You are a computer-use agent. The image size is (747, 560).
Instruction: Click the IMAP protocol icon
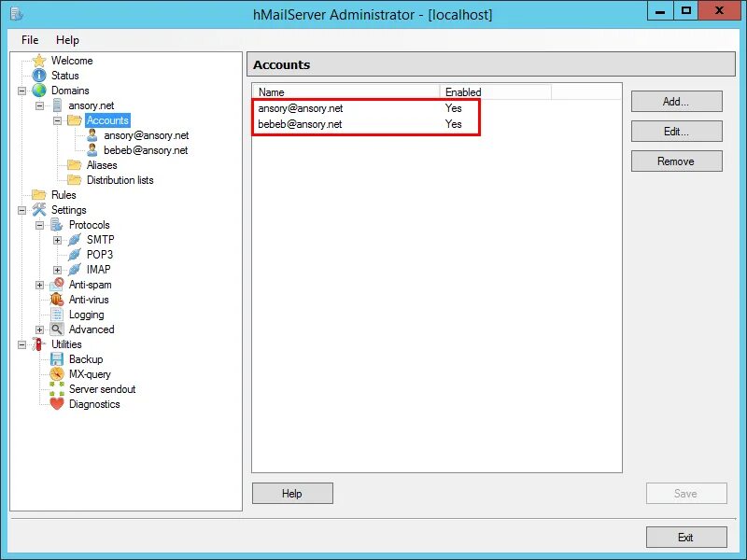click(x=75, y=270)
